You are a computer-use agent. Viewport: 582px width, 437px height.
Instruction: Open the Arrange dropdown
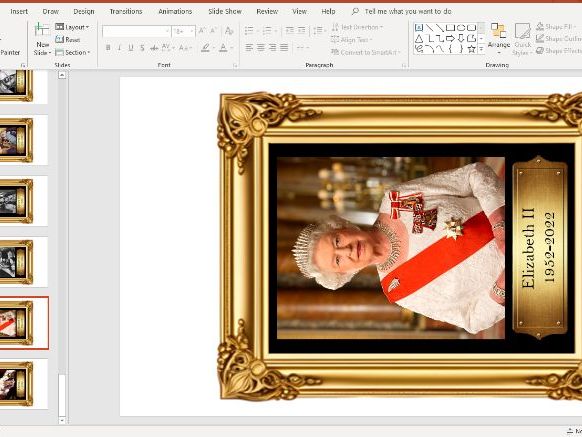pos(498,38)
